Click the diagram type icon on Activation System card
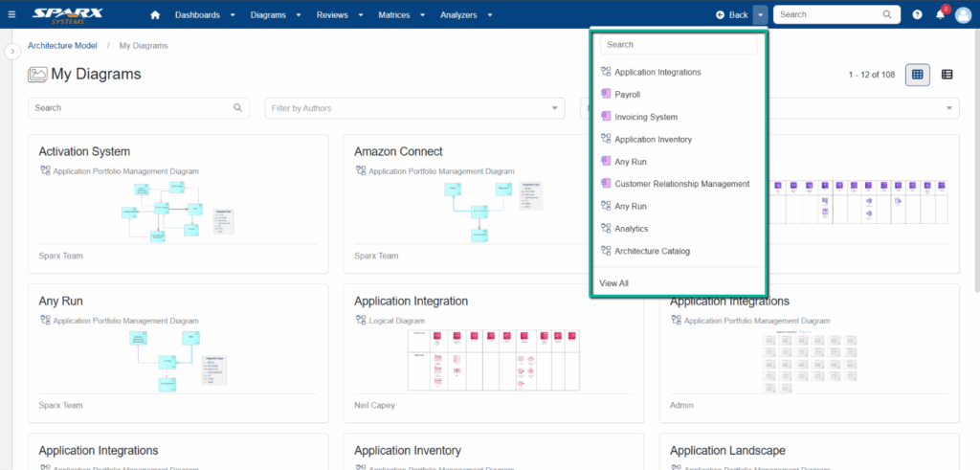980x470 pixels. [x=45, y=170]
